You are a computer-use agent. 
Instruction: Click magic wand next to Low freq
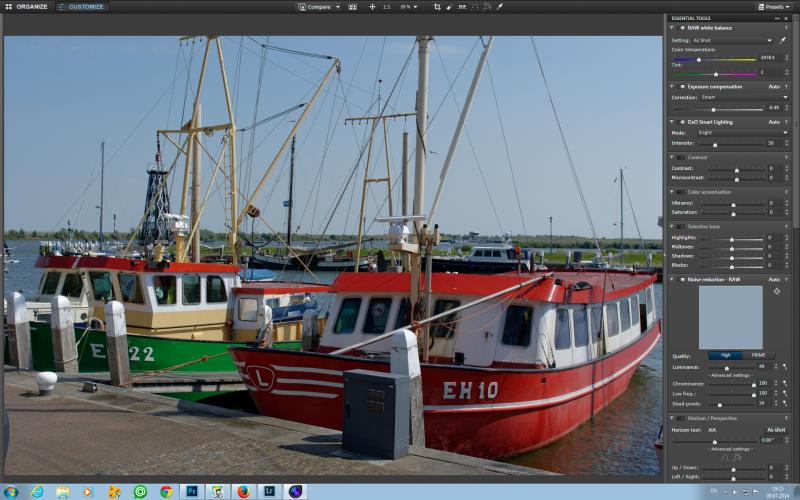coord(785,393)
